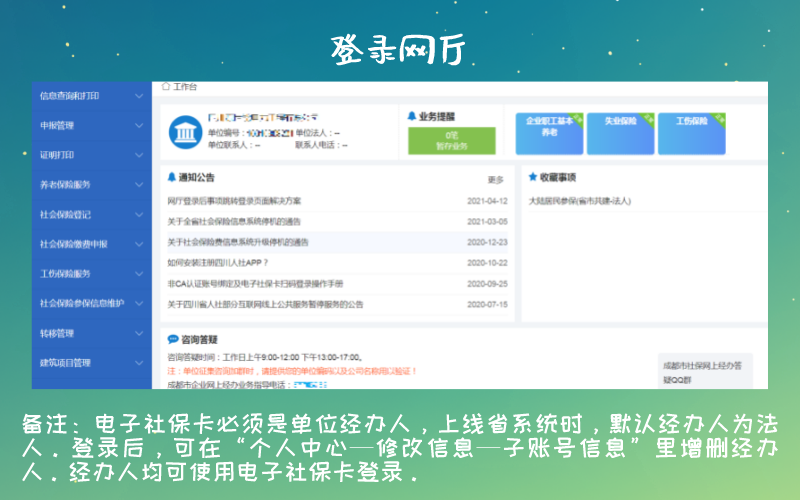
Task: Expand the 转移管理 chevron
Action: (x=139, y=334)
